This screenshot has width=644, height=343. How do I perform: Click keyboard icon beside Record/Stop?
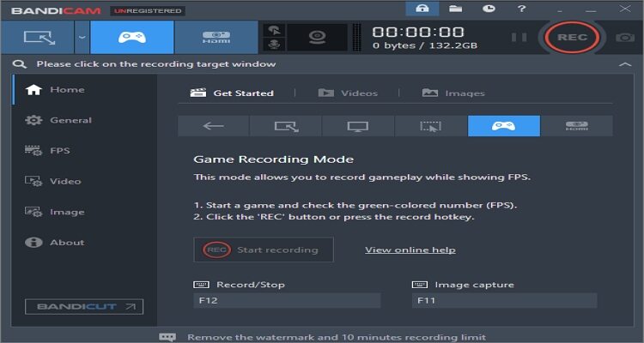201,285
